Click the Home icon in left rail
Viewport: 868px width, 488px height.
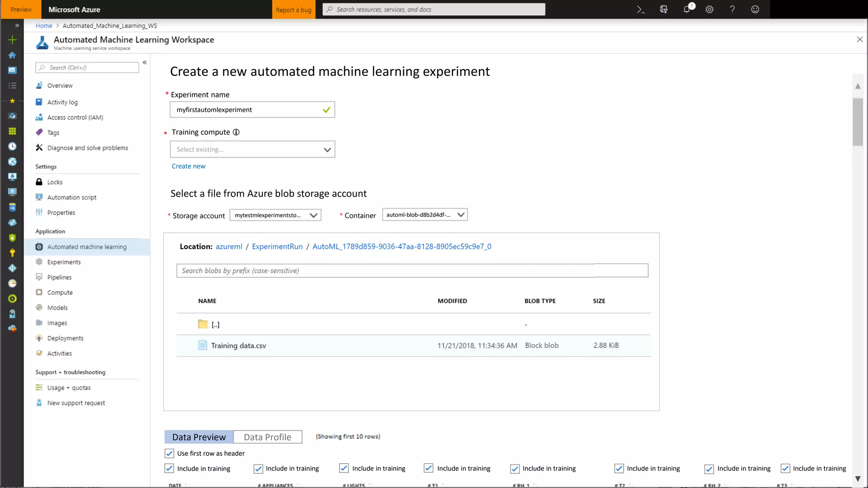(x=12, y=55)
